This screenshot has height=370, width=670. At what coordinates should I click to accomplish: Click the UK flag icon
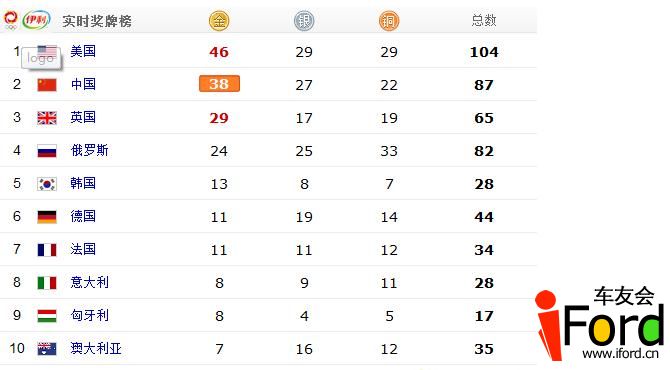click(47, 117)
